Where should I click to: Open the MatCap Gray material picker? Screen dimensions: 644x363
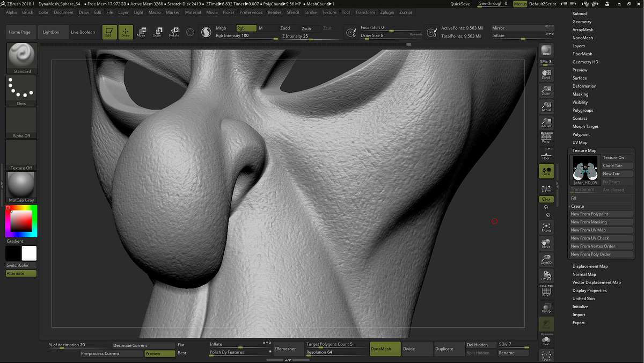click(x=21, y=187)
